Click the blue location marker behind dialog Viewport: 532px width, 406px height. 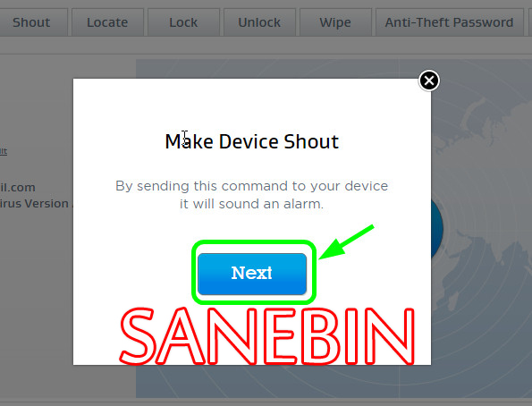437,229
